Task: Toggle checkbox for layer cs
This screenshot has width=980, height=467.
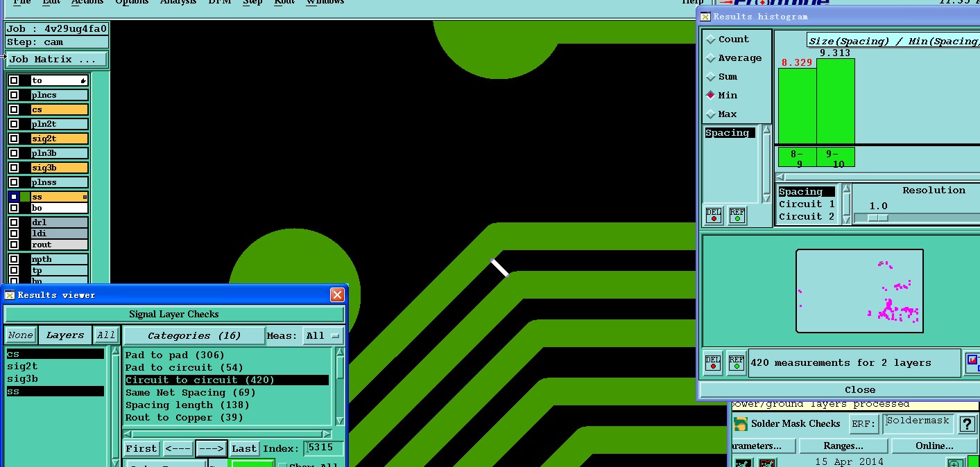Action: [14, 109]
